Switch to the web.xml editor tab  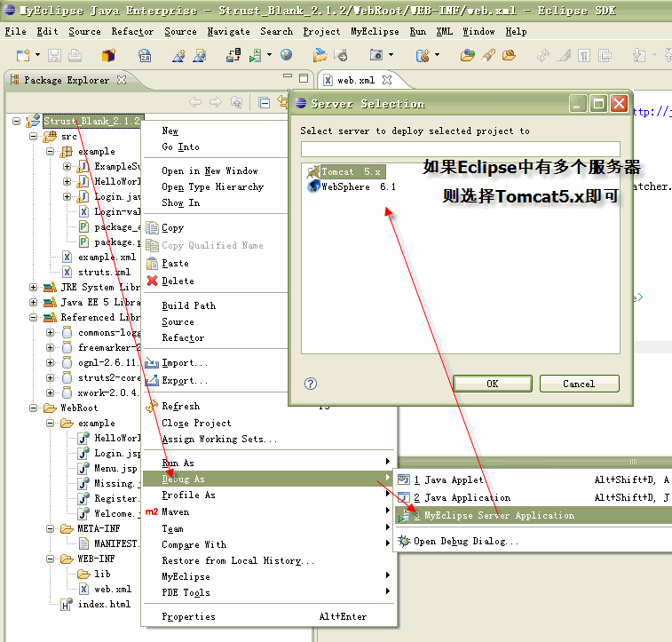pyautogui.click(x=356, y=80)
